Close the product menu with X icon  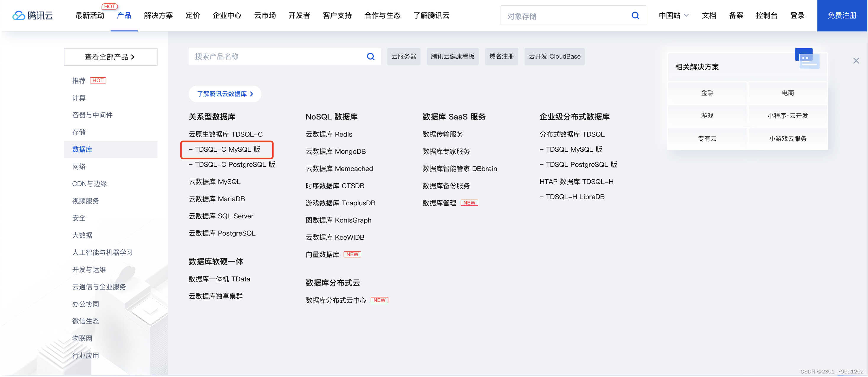pyautogui.click(x=856, y=61)
